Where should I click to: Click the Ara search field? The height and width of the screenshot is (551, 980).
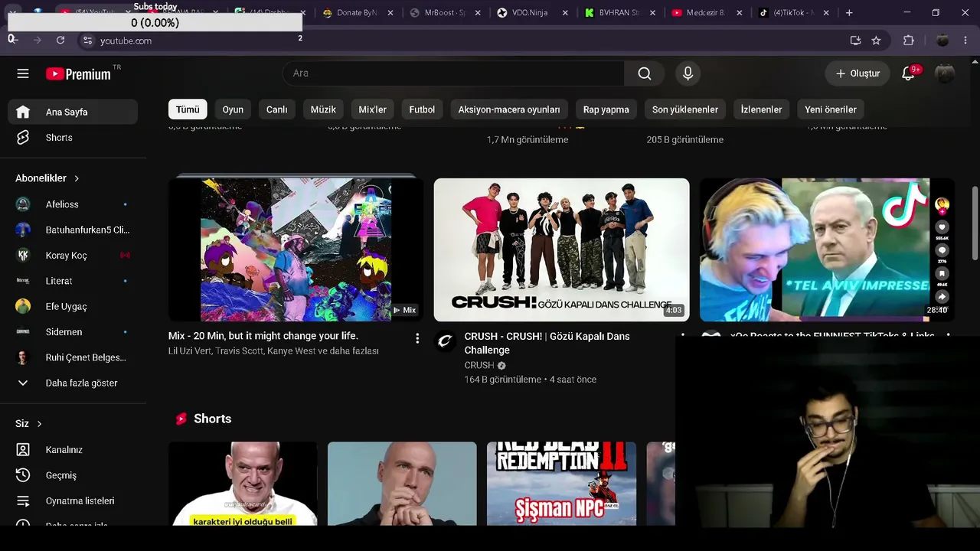tap(453, 73)
